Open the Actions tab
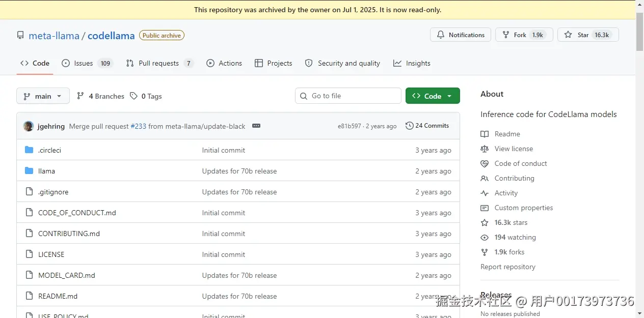The width and height of the screenshot is (644, 318). 224,63
